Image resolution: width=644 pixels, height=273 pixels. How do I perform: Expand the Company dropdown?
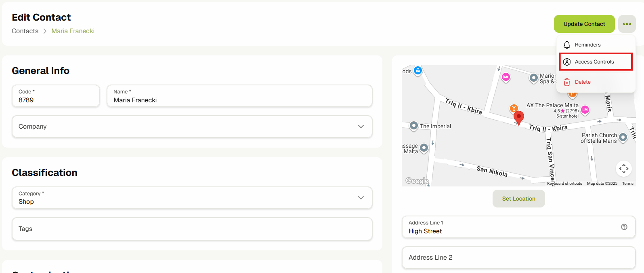click(x=361, y=127)
